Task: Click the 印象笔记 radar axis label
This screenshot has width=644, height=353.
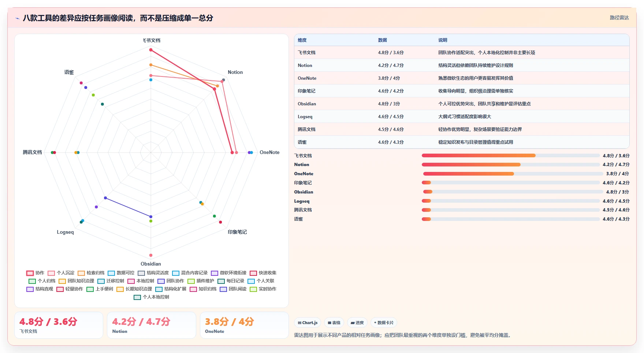Action: click(237, 232)
